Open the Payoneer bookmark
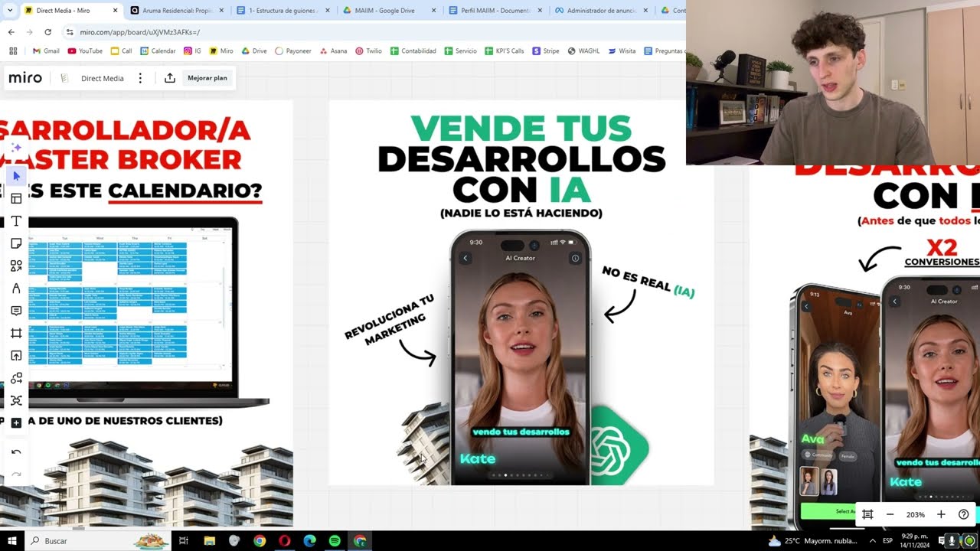This screenshot has height=551, width=980. point(293,51)
